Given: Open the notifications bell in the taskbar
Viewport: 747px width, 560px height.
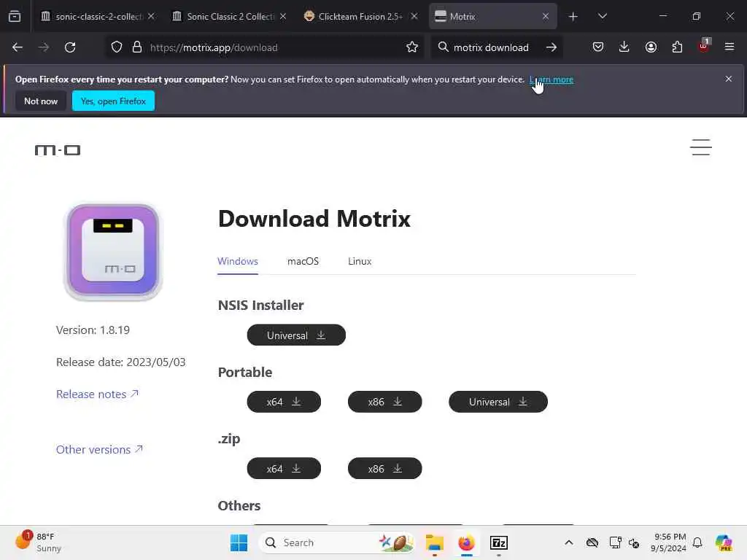Looking at the screenshot, I should (697, 542).
